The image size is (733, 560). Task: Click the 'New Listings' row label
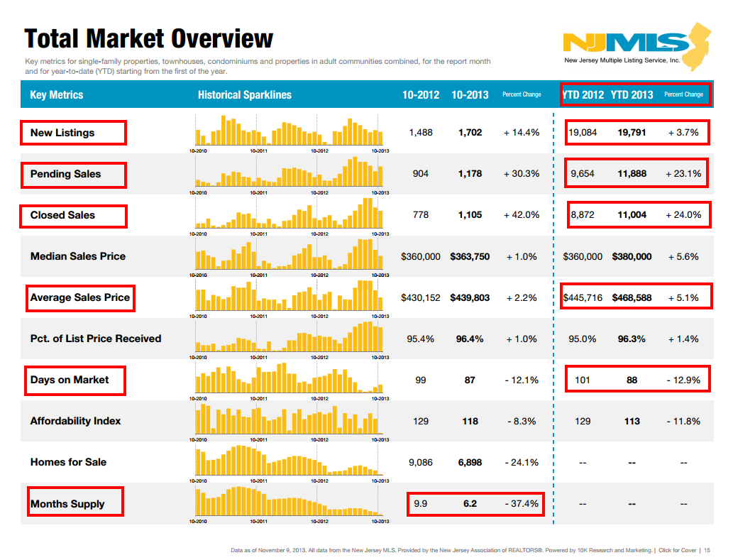click(x=62, y=133)
